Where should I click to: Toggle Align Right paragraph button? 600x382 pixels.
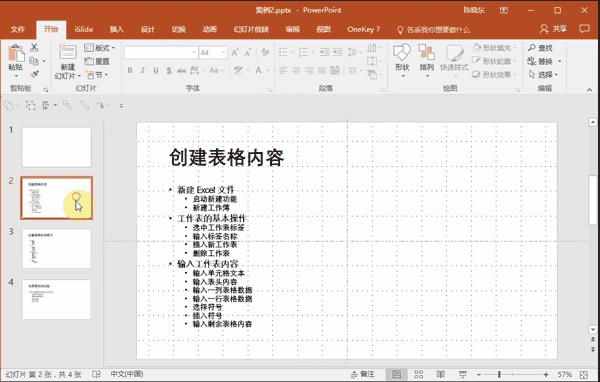[x=309, y=70]
